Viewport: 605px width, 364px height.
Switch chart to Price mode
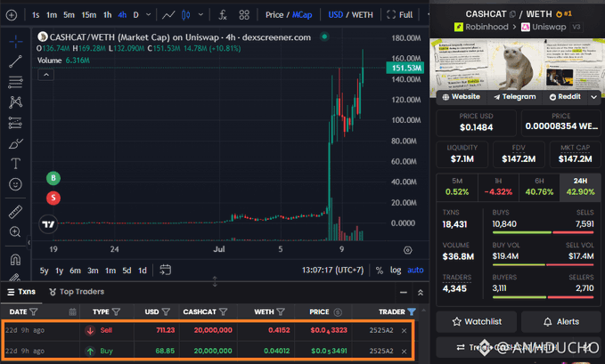[274, 15]
